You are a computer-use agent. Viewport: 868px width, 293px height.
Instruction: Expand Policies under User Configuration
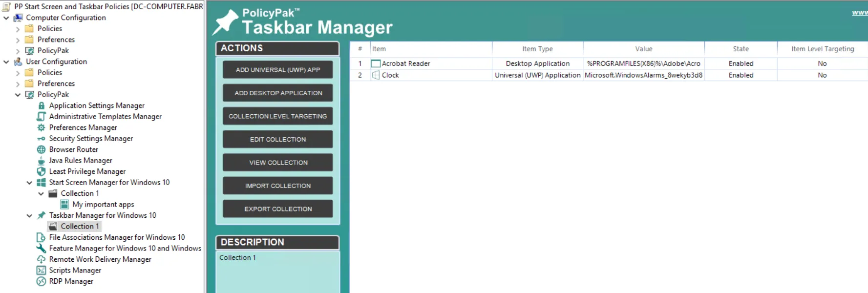click(18, 73)
